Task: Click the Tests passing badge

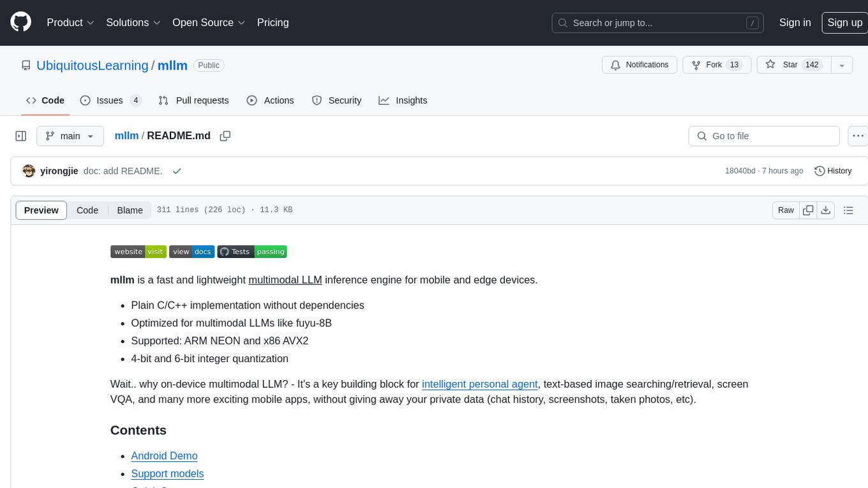Action: tap(252, 252)
